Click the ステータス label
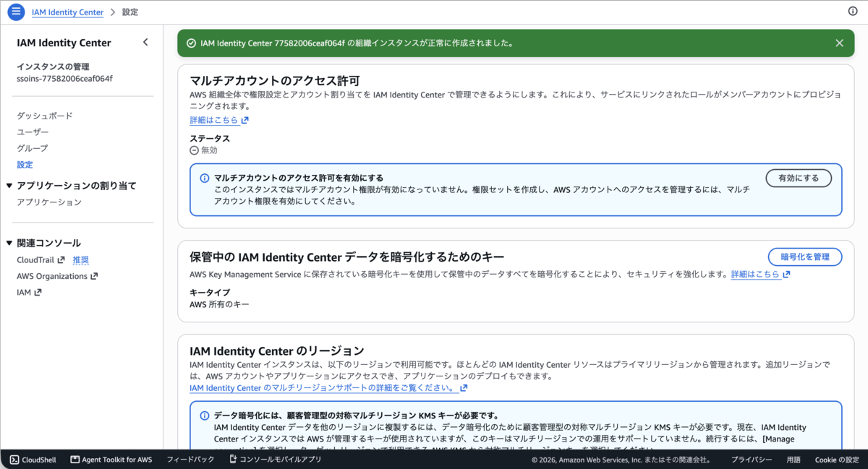 click(x=210, y=138)
